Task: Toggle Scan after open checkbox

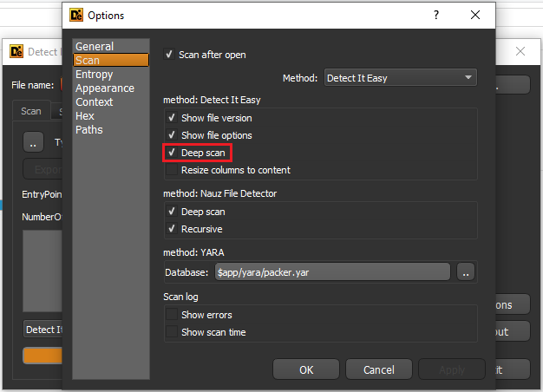Action: click(170, 55)
